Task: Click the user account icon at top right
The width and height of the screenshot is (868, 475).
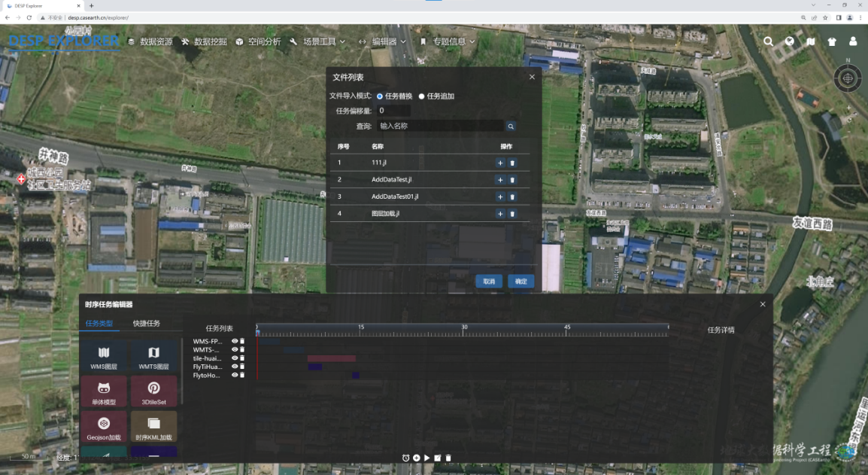Action: tap(853, 42)
